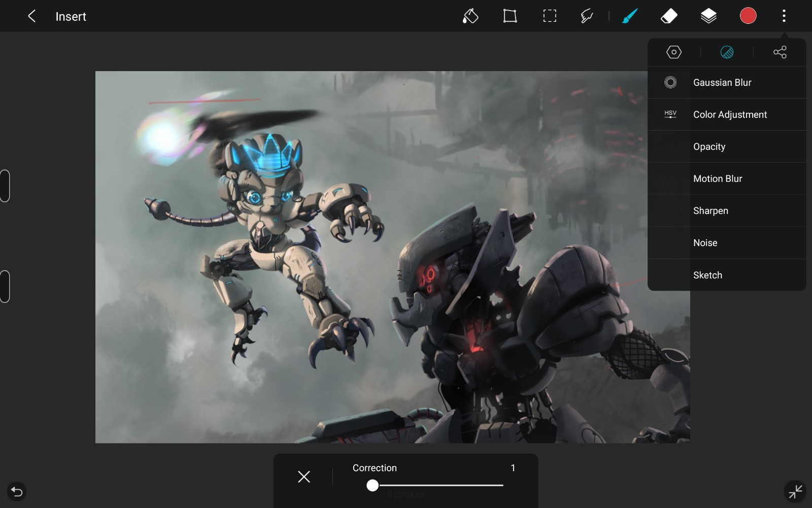The image size is (812, 508).
Task: Open the red color picker swatch
Action: (x=748, y=16)
